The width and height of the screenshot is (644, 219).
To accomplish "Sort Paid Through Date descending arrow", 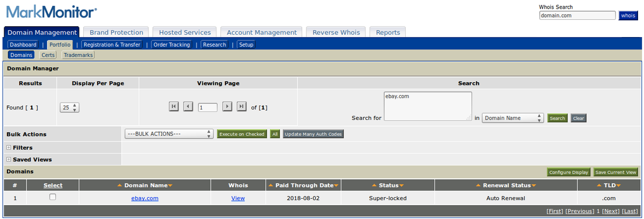I will pyautogui.click(x=336, y=185).
